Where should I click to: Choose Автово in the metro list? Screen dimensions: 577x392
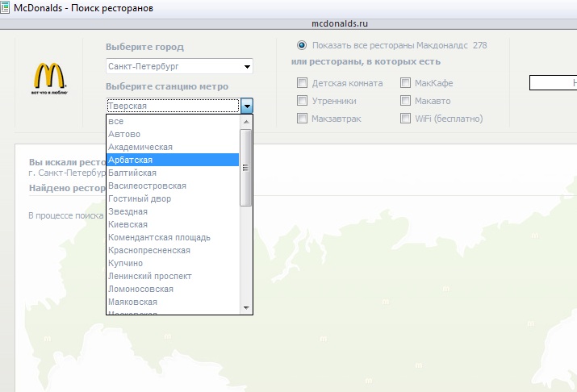(x=173, y=134)
